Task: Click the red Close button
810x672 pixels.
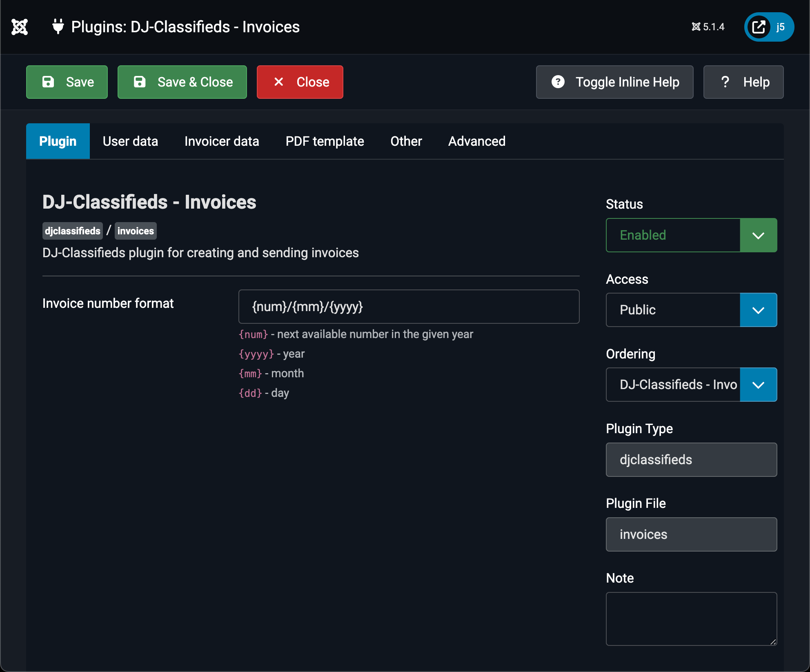Action: pyautogui.click(x=300, y=82)
